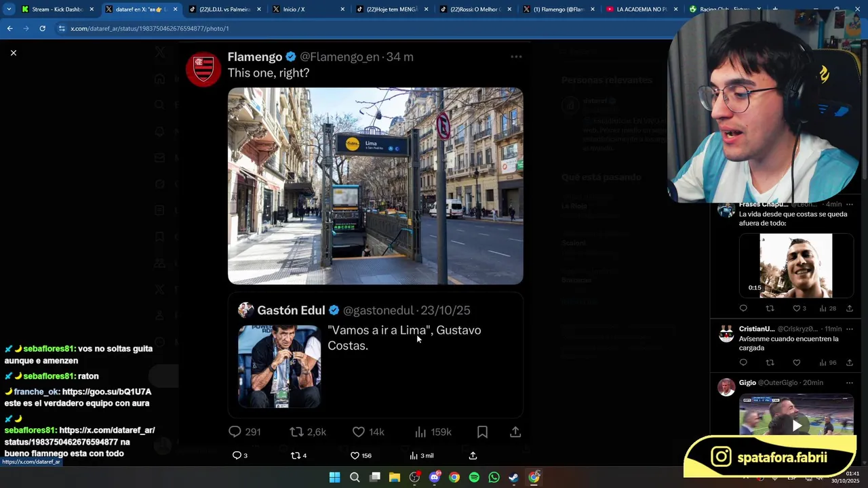Open Gigio's profile avatar
Viewport: 868px width, 488px height.
click(x=726, y=387)
